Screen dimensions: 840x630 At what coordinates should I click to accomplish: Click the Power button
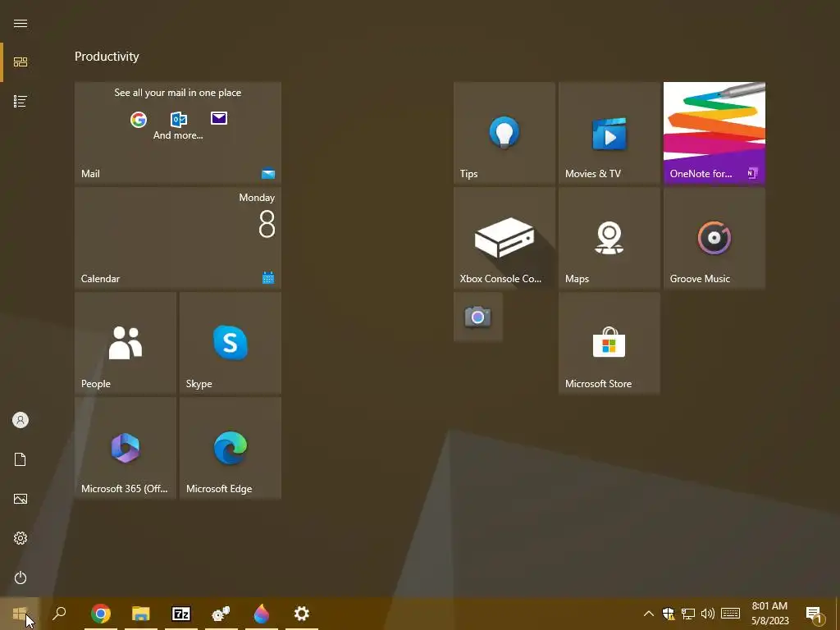coord(21,577)
